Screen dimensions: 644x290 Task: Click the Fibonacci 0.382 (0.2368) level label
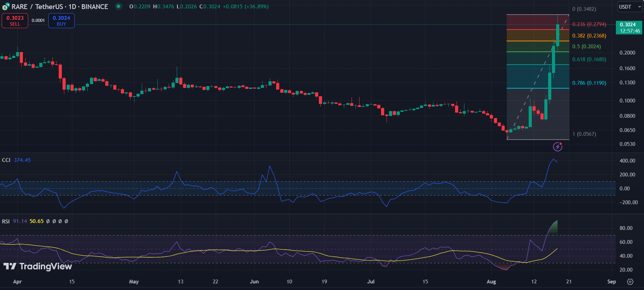pyautogui.click(x=589, y=36)
